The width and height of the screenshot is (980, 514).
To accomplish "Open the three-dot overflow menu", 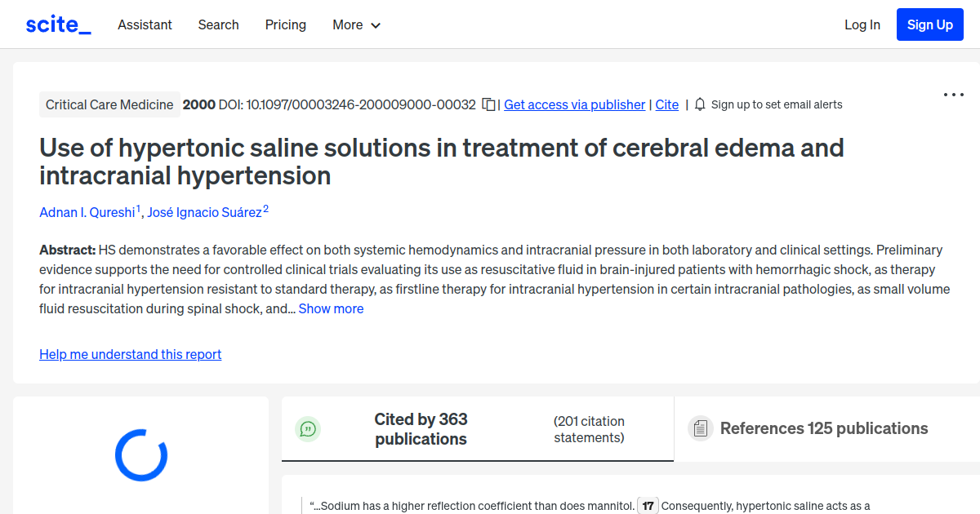I will coord(953,95).
